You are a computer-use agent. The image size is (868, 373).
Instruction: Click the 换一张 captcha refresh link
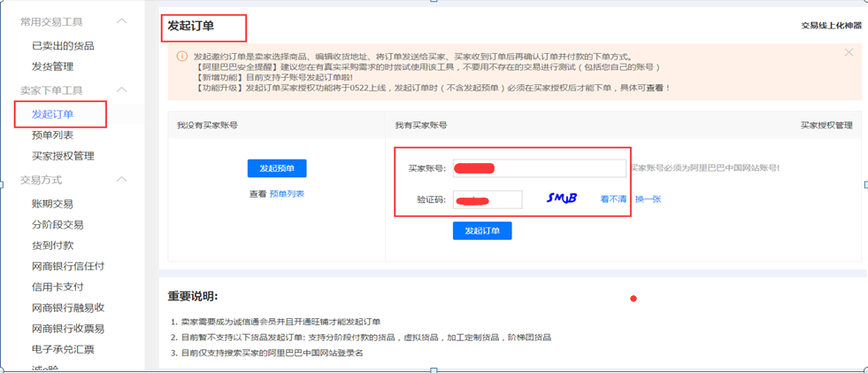648,199
